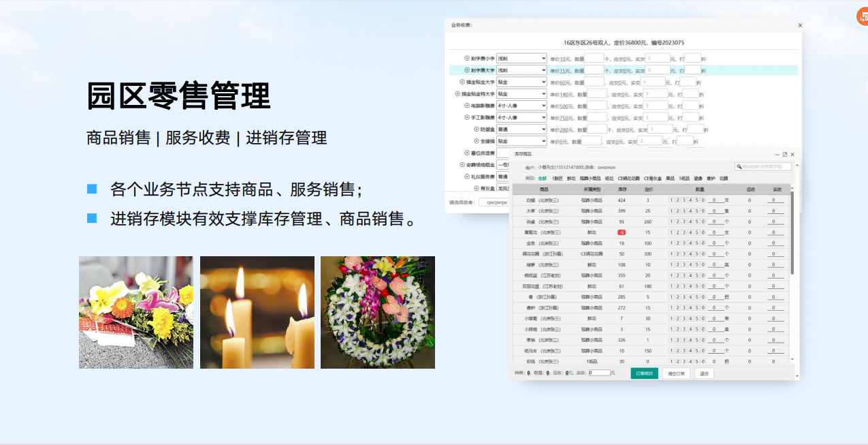Select the 防潮盒 radio circle

[x=477, y=129]
